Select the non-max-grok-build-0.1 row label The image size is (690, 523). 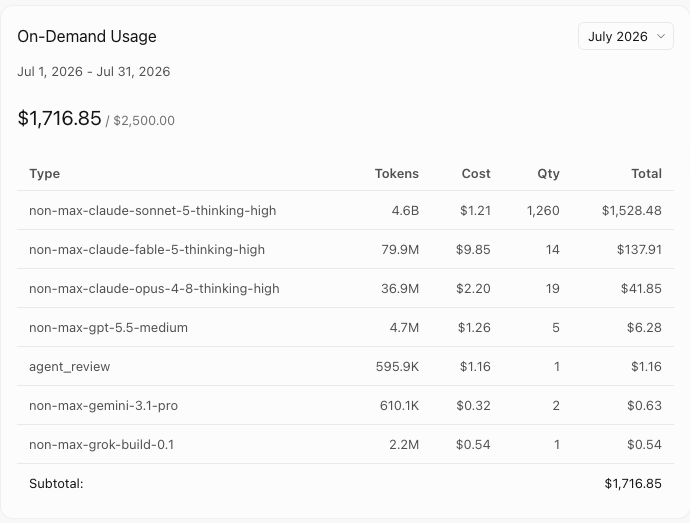101,445
